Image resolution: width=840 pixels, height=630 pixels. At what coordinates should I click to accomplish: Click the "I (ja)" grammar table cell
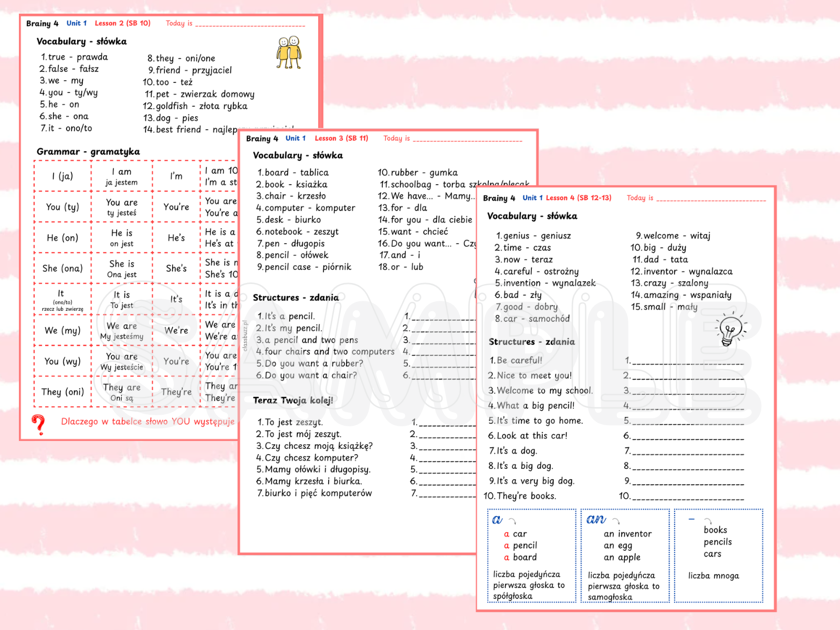point(62,176)
